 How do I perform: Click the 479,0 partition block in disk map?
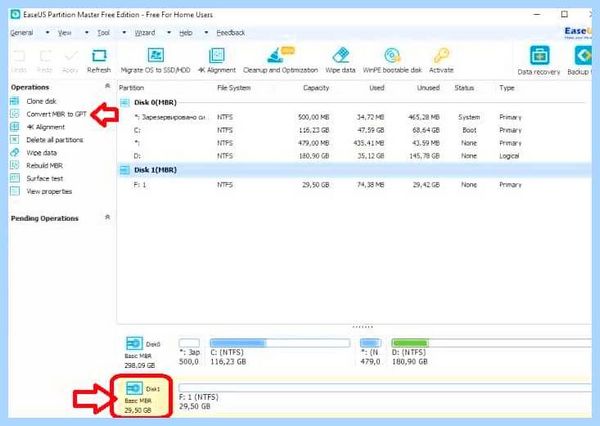pyautogui.click(x=370, y=343)
